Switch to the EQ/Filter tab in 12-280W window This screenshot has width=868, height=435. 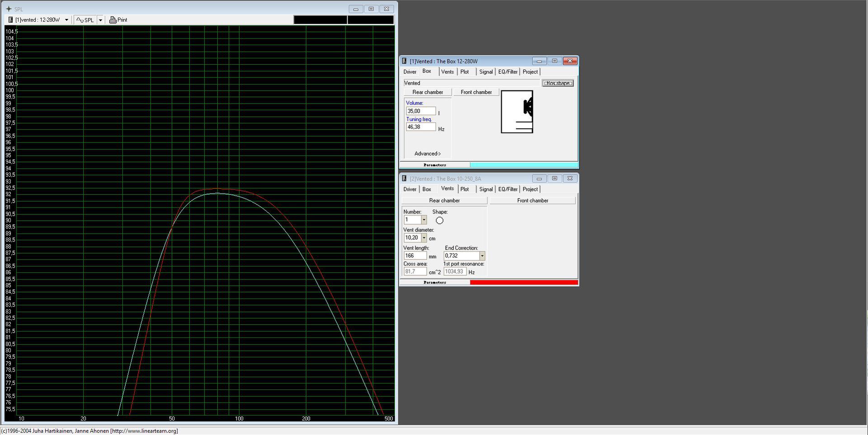(x=507, y=72)
